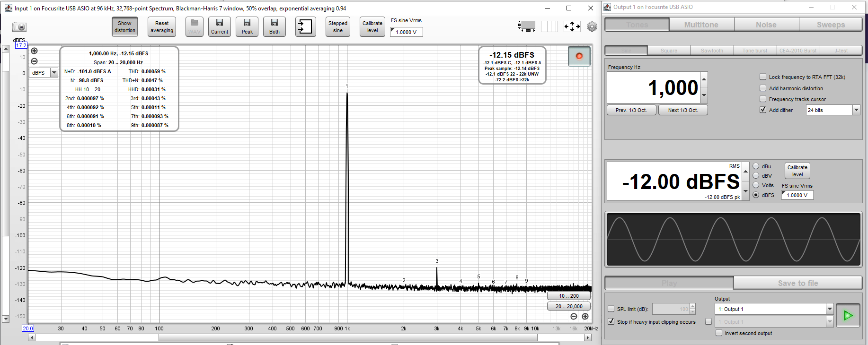868x345 pixels.
Task: Open dither 24 bits dropdown
Action: [856, 110]
